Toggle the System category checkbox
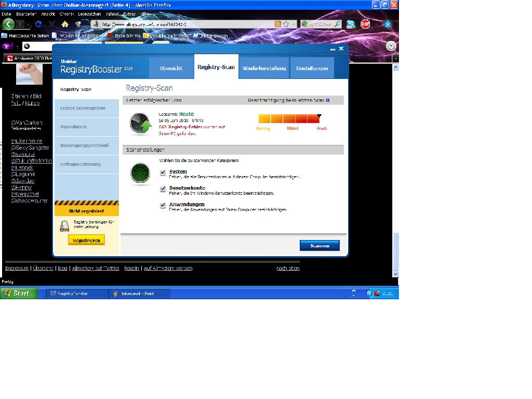 pos(163,172)
